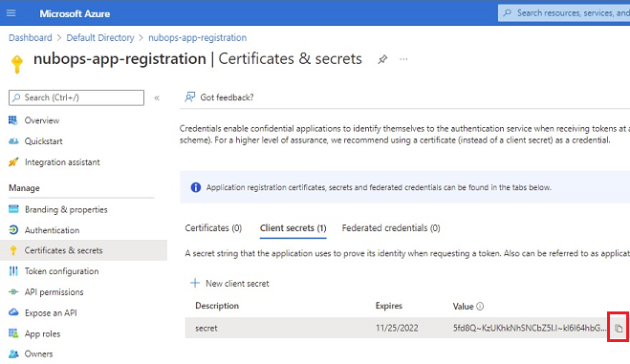This screenshot has height=364, width=630.
Task: Click the Owners people icon
Action: (13, 353)
